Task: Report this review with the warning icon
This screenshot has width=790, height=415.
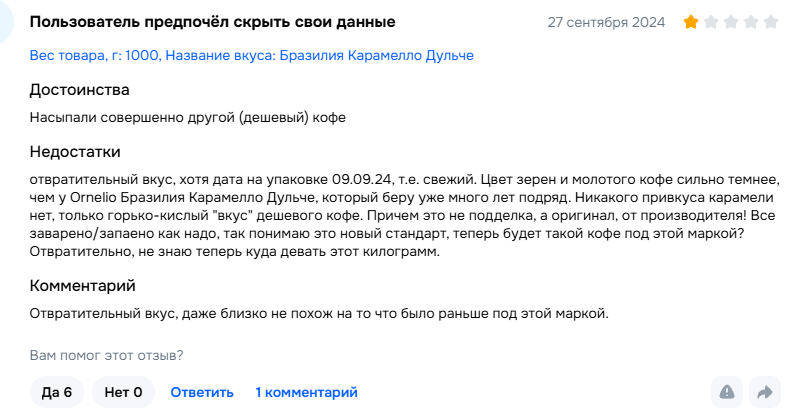Action: point(727,392)
